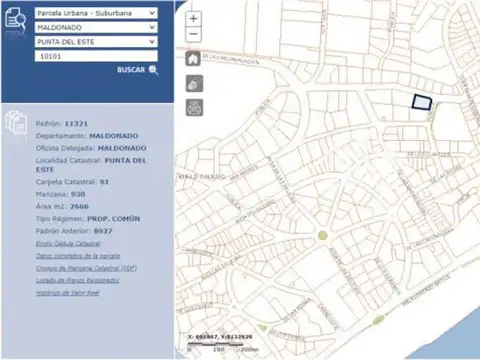Open the PUNTA DEL ESTE locality dropdown
Screen dimensions: 480x360
(96, 42)
